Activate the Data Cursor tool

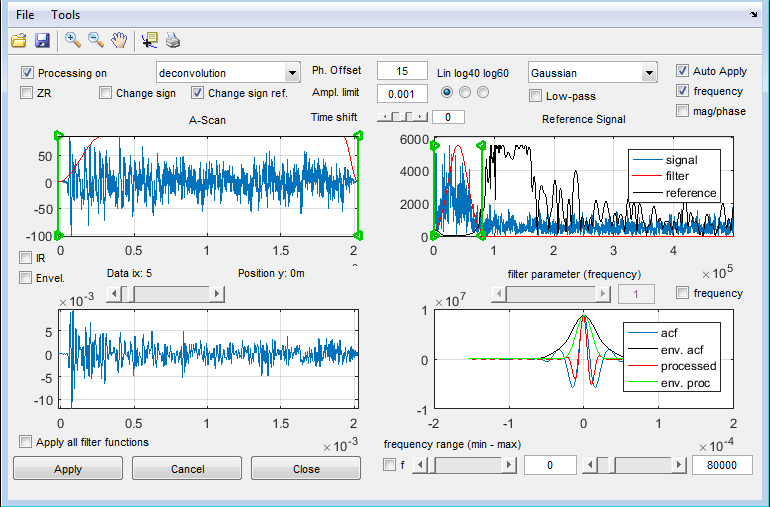point(149,40)
